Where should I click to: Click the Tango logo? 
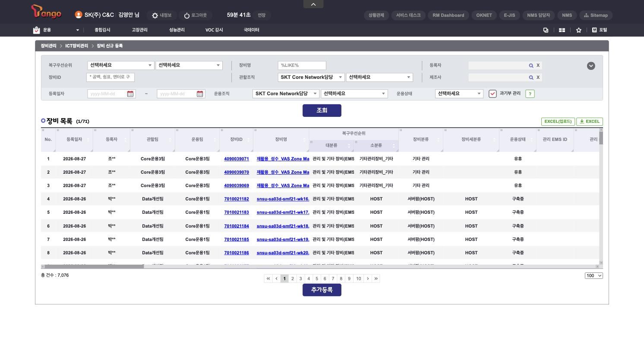[46, 12]
